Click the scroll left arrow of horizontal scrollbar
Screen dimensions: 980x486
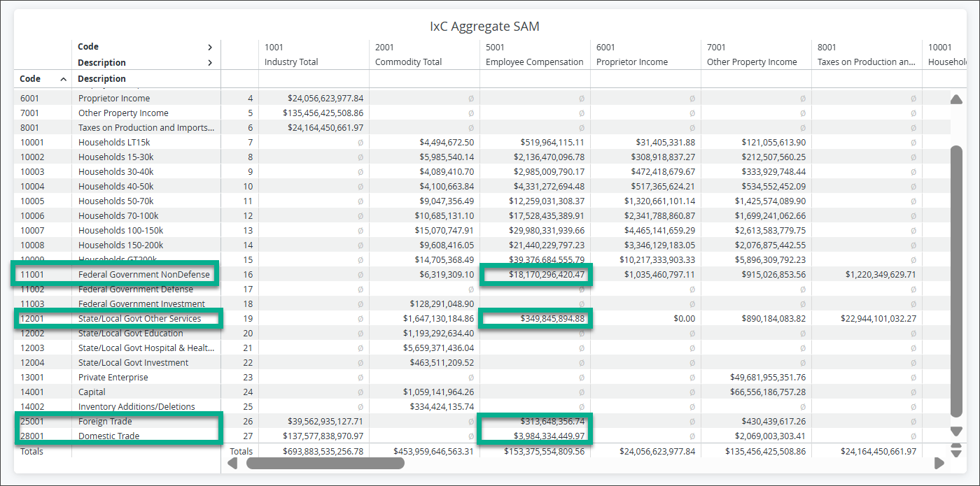click(233, 463)
